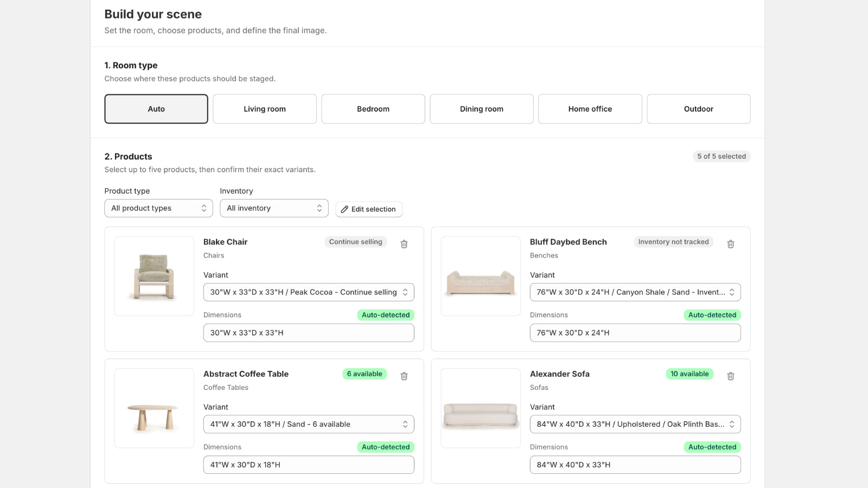This screenshot has width=868, height=488.
Task: Click Auto-detected badge on Alexander Sofa
Action: coord(712,447)
